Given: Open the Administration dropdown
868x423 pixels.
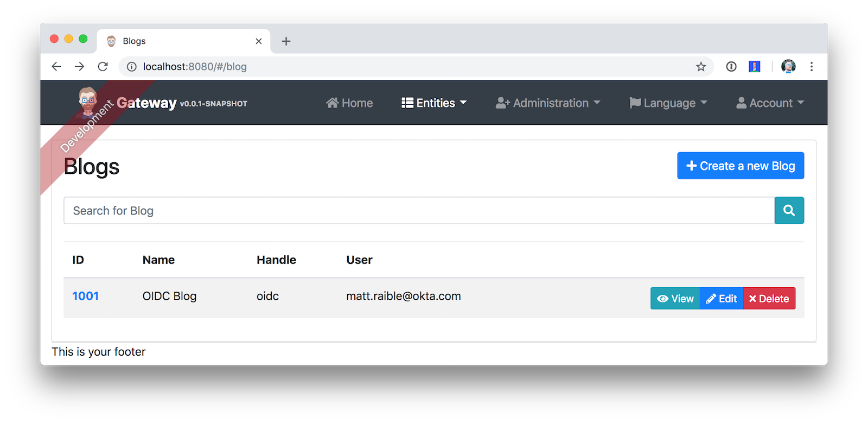Looking at the screenshot, I should 548,103.
